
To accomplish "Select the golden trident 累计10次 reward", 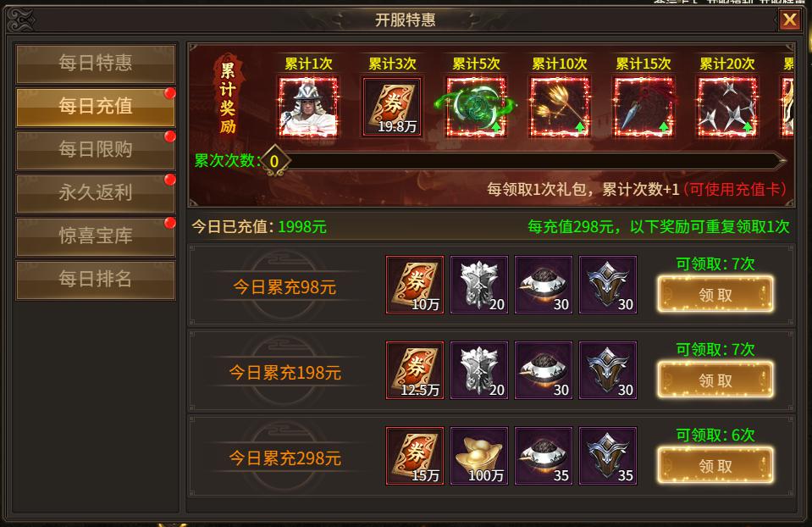I will coord(560,107).
